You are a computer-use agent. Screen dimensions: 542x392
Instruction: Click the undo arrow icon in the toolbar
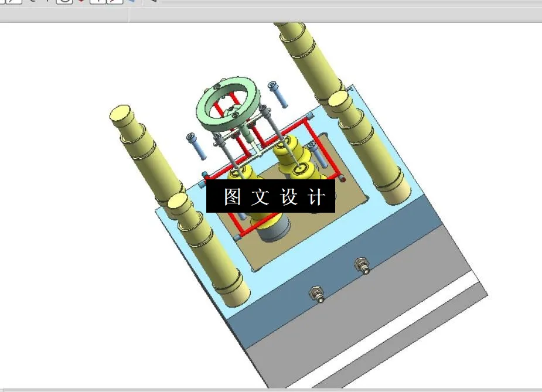33,2
